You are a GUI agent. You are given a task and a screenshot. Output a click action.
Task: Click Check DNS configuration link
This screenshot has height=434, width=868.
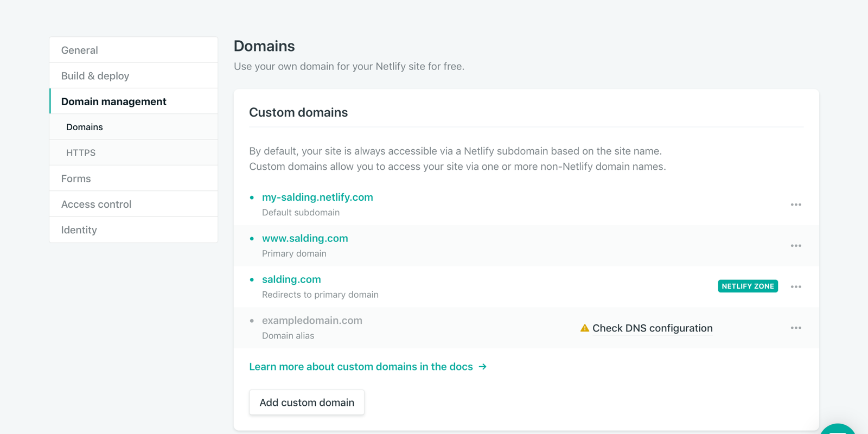pos(652,328)
